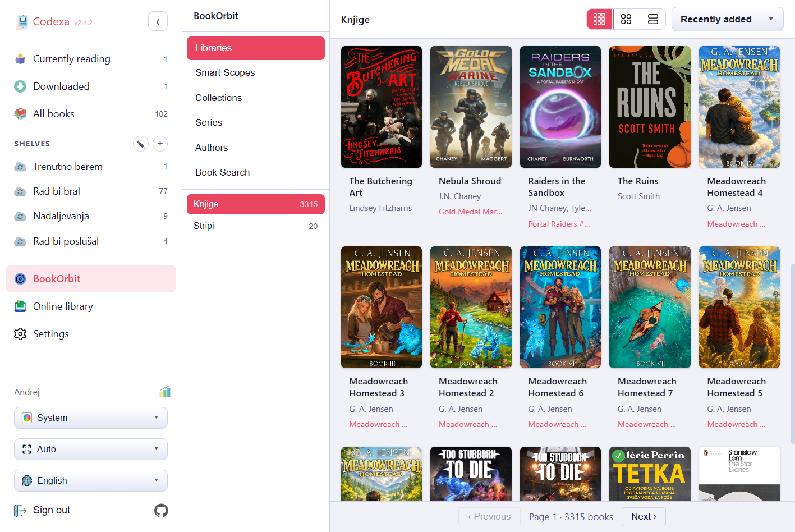Click author J.N. Chaney
Image resolution: width=795 pixels, height=532 pixels.
tap(460, 196)
